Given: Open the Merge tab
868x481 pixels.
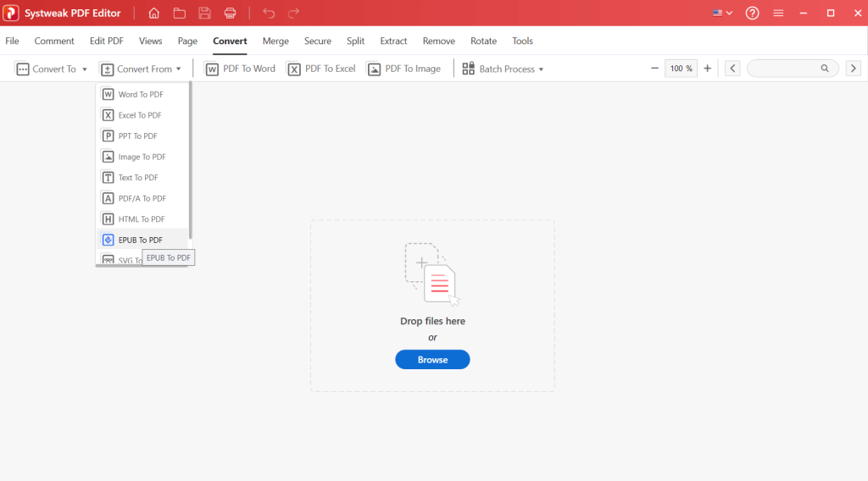Looking at the screenshot, I should (275, 41).
